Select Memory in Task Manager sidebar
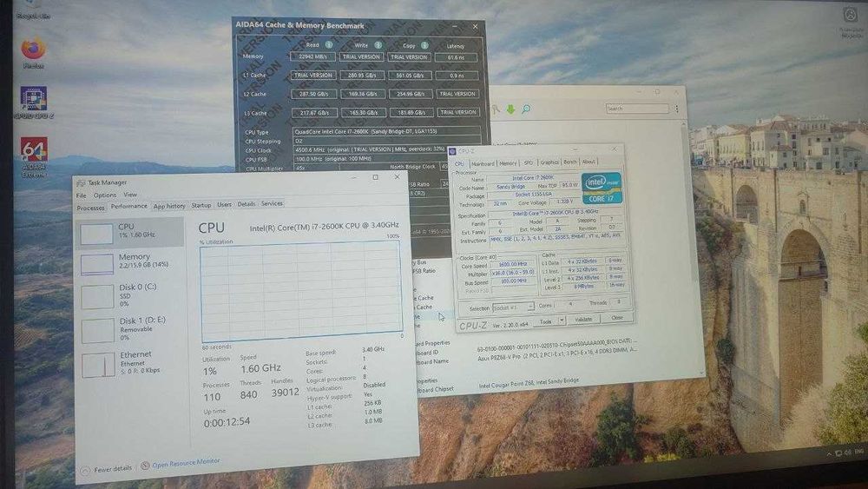868x489 pixels. (x=131, y=263)
